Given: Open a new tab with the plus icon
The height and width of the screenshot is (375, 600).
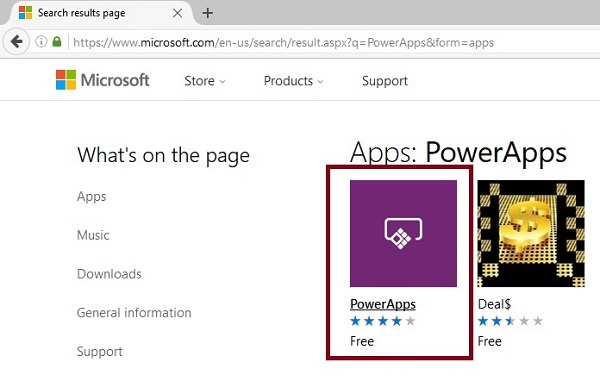Looking at the screenshot, I should [x=208, y=13].
